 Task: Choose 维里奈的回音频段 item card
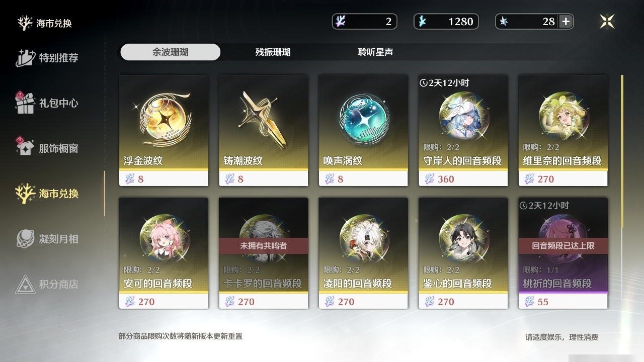tap(563, 131)
